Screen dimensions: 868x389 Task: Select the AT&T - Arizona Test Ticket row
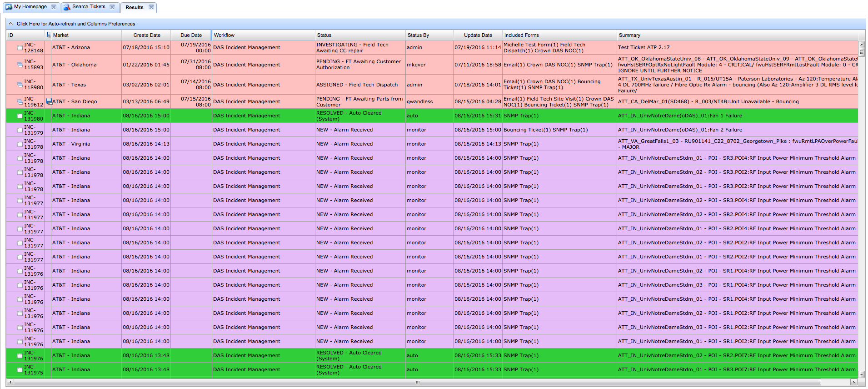[71, 47]
